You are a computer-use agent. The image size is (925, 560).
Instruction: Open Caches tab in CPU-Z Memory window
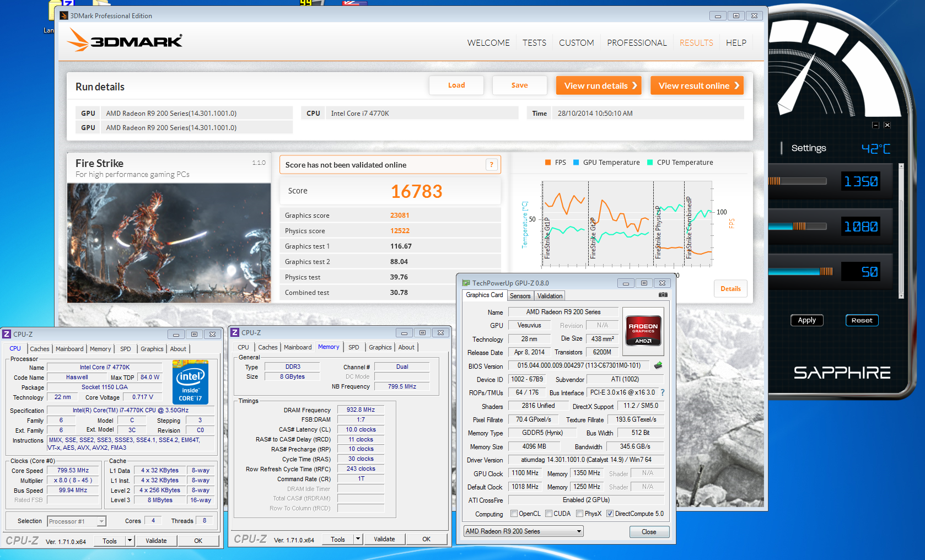point(268,347)
